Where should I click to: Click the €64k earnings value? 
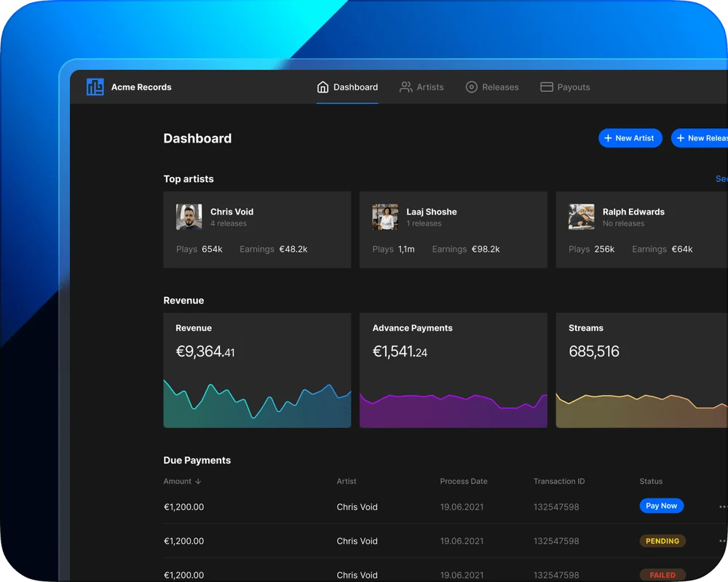tap(682, 250)
